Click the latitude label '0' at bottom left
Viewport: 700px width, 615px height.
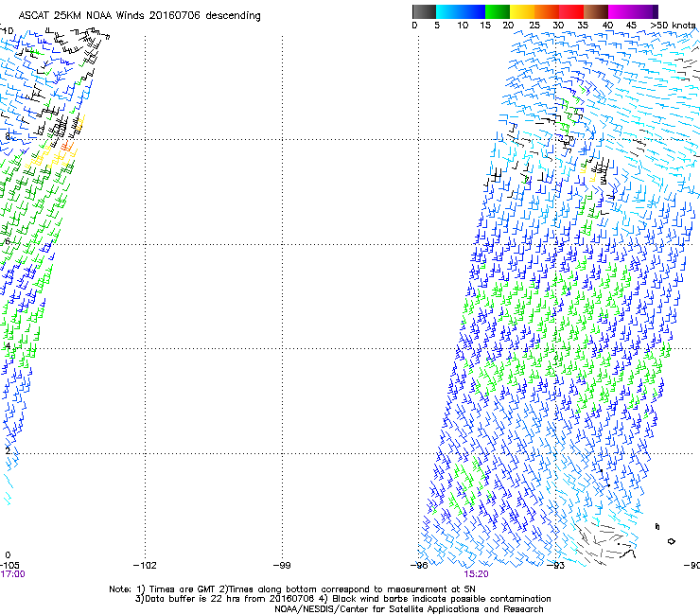coord(8,555)
